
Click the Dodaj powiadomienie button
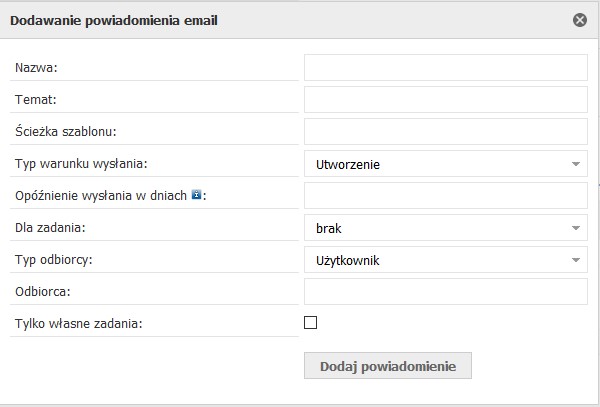[388, 366]
